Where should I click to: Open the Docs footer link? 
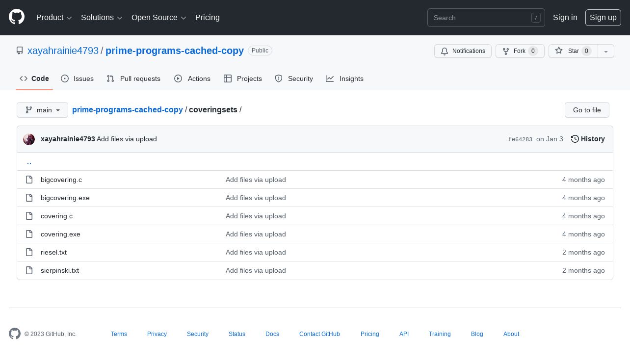pyautogui.click(x=272, y=334)
